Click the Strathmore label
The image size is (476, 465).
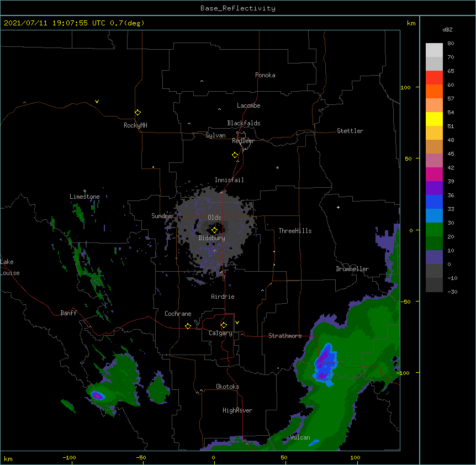(x=285, y=336)
